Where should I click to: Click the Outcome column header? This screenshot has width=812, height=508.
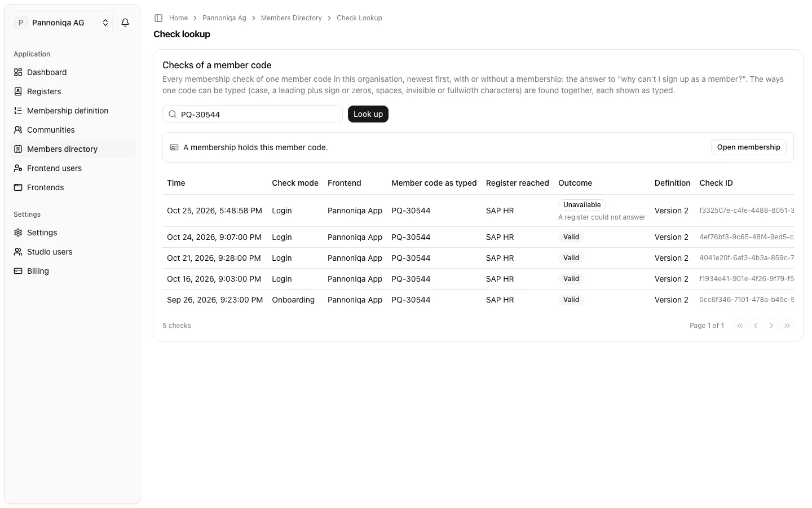coord(575,183)
